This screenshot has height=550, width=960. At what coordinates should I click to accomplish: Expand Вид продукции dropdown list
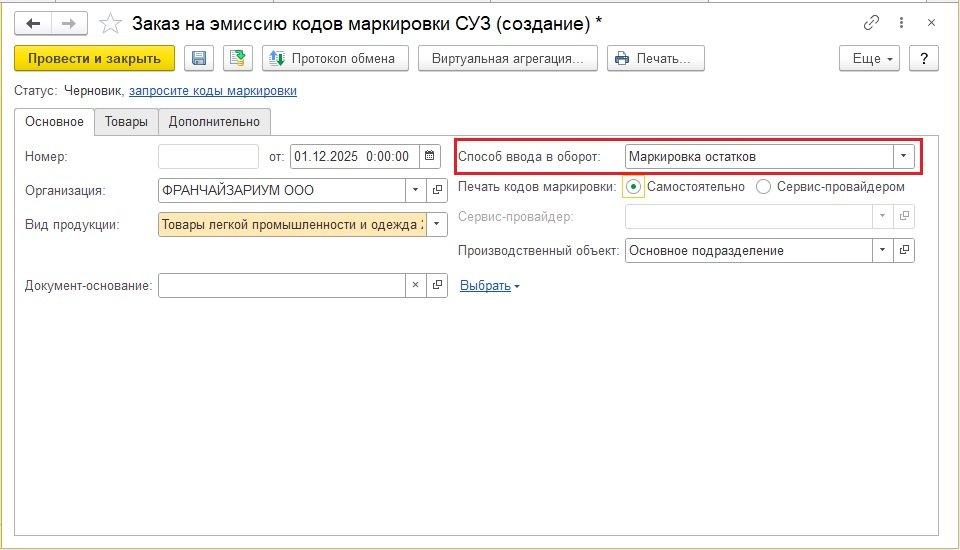pyautogui.click(x=437, y=224)
